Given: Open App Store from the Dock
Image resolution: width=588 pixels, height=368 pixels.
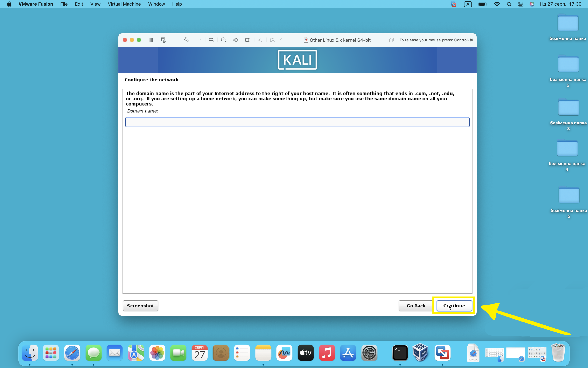Looking at the screenshot, I should click(348, 353).
